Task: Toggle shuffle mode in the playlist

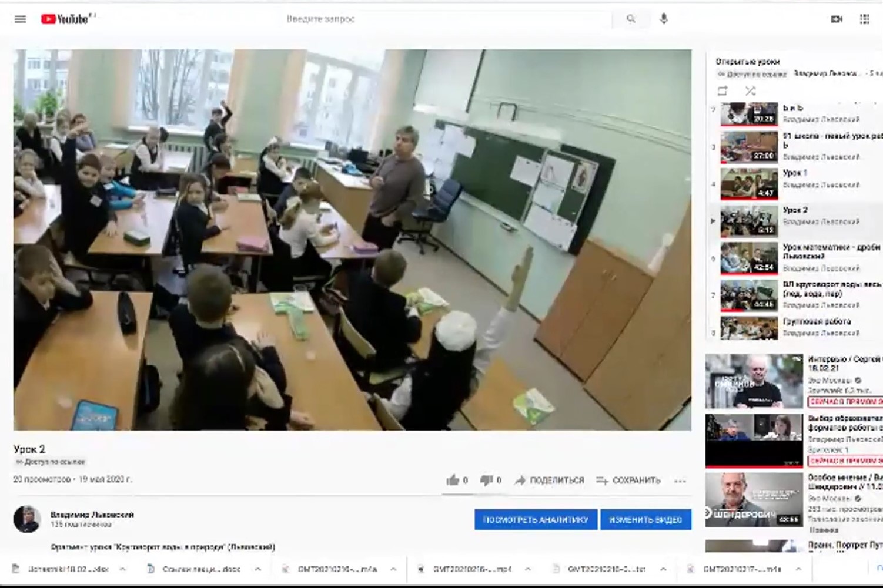Action: point(750,90)
